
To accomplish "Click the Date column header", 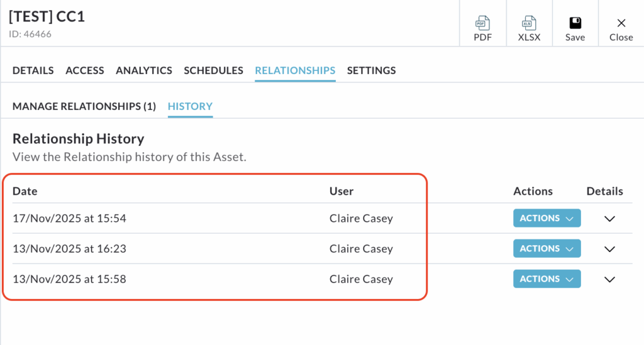I will click(x=25, y=191).
